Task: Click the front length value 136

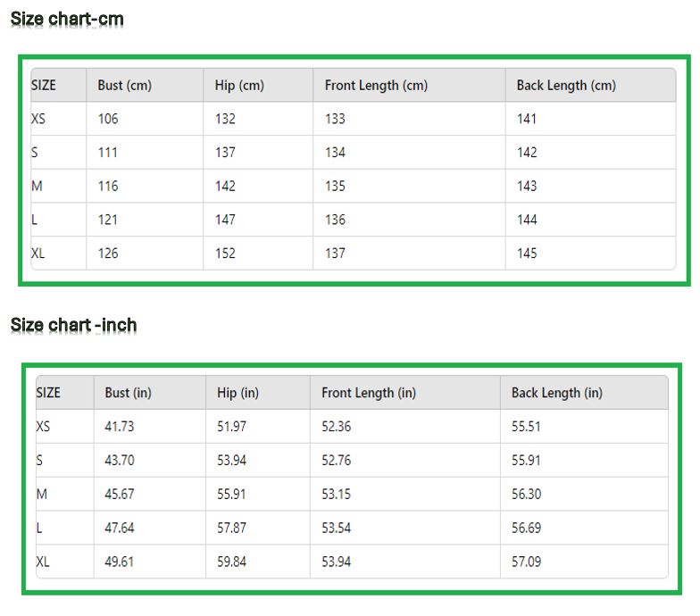Action: 335,220
